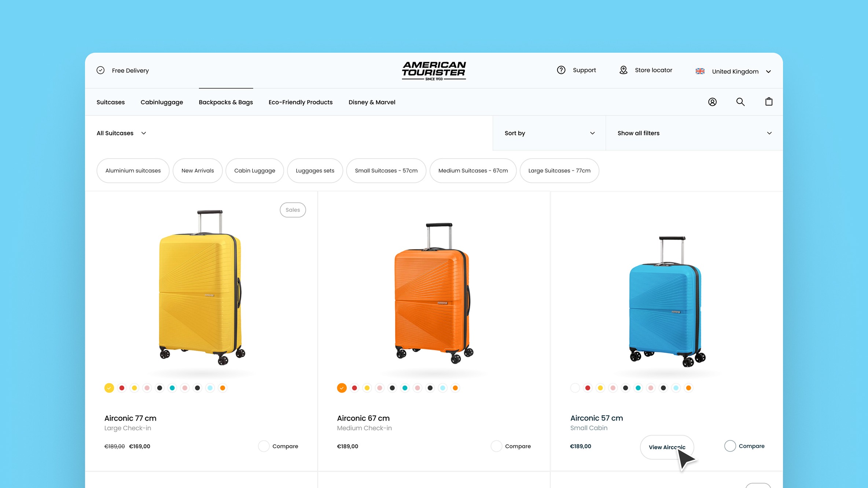This screenshot has width=868, height=488.
Task: Pick red swatch on Airconic 67 cm
Action: click(354, 388)
